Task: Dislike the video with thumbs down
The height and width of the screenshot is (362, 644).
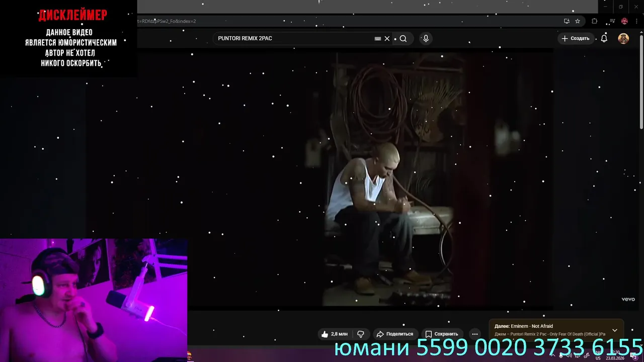Action: (x=361, y=334)
